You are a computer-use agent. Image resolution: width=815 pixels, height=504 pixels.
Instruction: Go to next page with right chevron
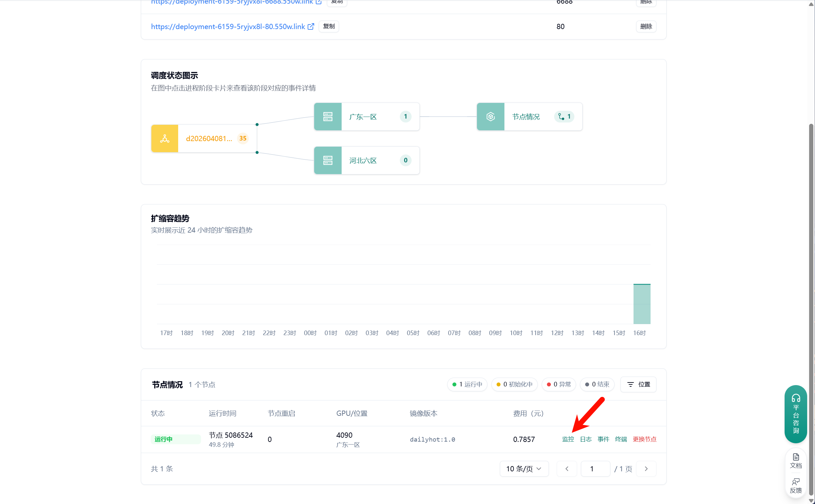coord(646,469)
